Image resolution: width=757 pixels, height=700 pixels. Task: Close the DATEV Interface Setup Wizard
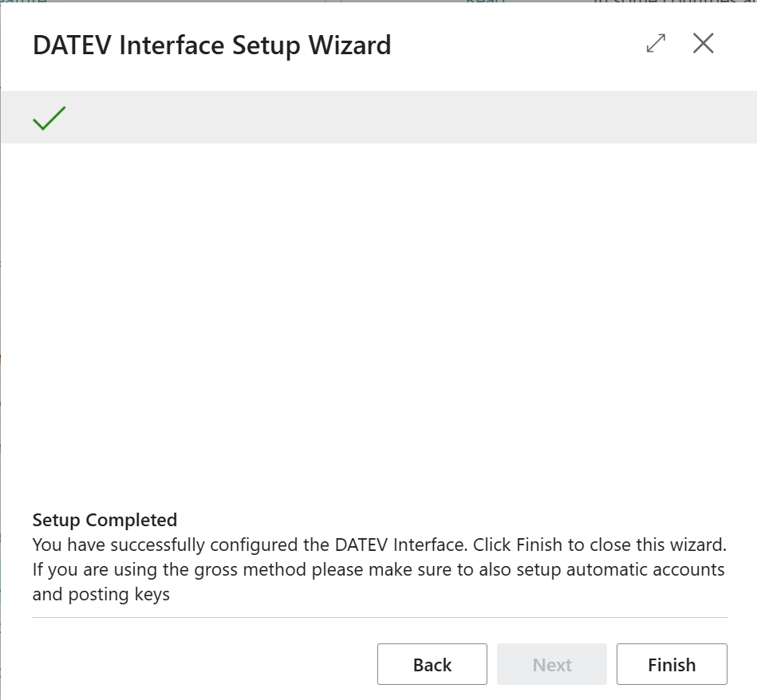coord(703,44)
